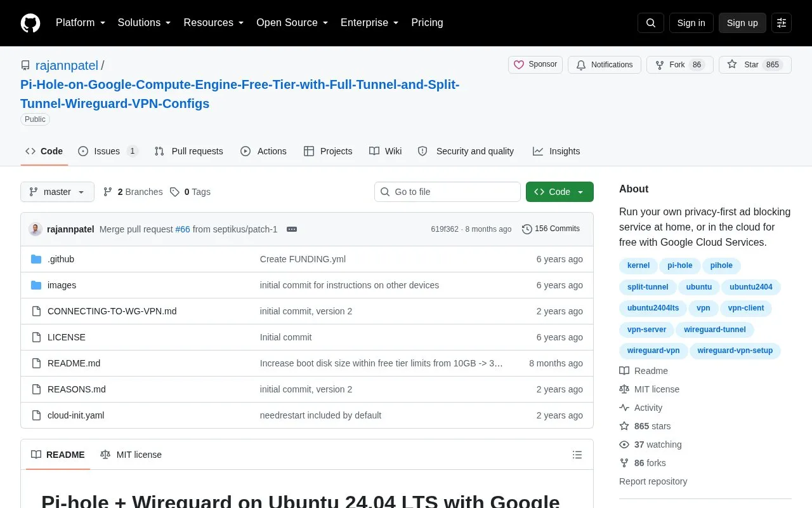
Task: Focus the Go to file field
Action: coord(447,192)
